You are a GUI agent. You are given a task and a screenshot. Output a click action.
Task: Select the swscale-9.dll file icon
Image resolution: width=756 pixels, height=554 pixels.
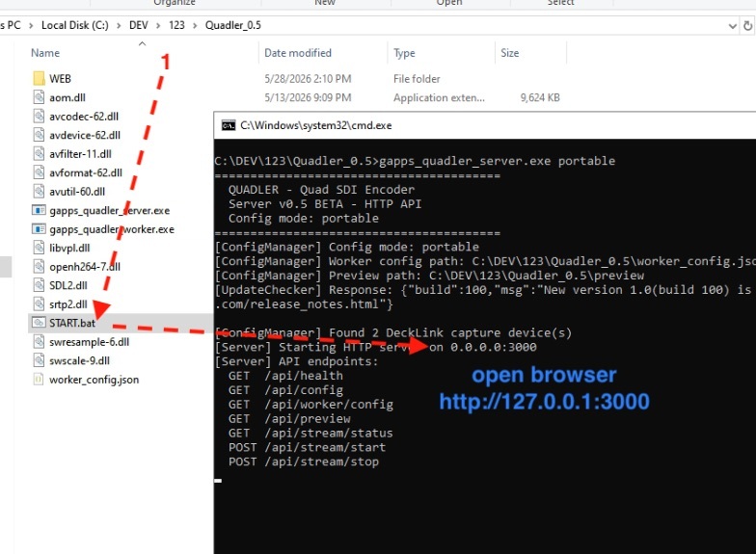click(39, 360)
